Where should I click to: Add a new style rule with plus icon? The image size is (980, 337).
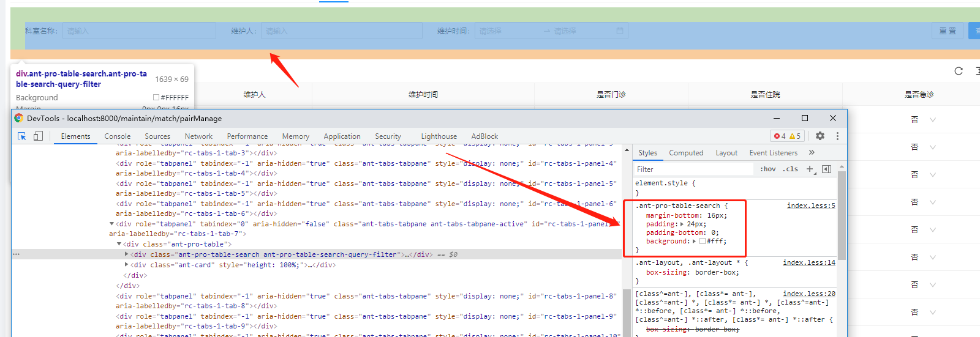[810, 169]
